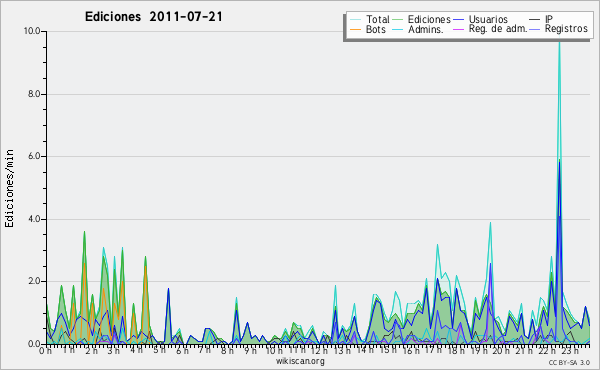
Task: Click the 'Total' legend label
Action: pos(378,19)
